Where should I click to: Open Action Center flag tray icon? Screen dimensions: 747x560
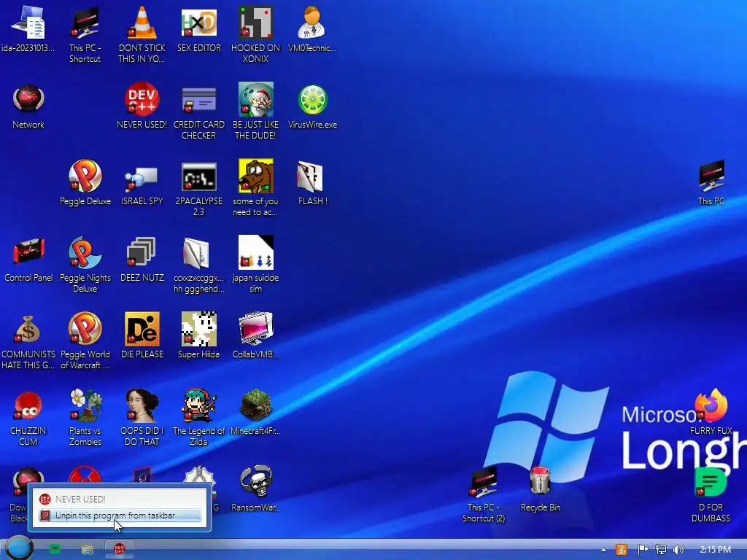click(x=643, y=550)
